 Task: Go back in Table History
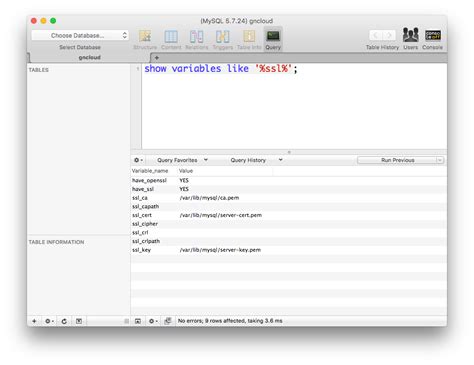pos(376,35)
